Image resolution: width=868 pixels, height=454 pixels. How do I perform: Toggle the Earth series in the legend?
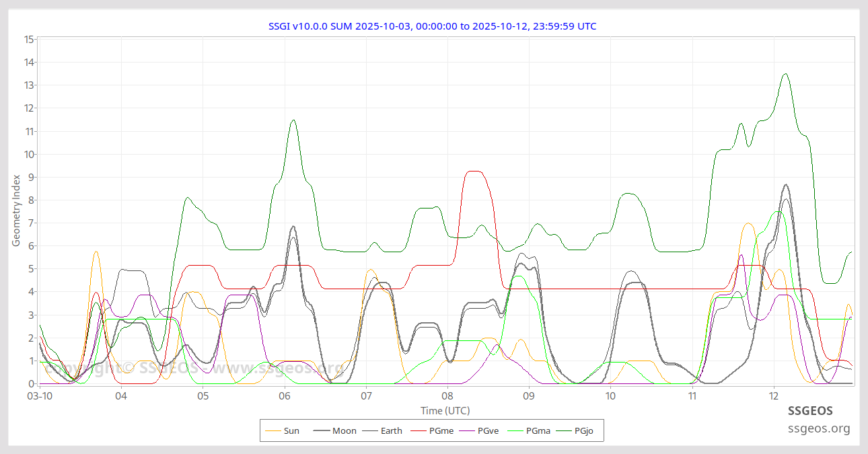pos(391,430)
